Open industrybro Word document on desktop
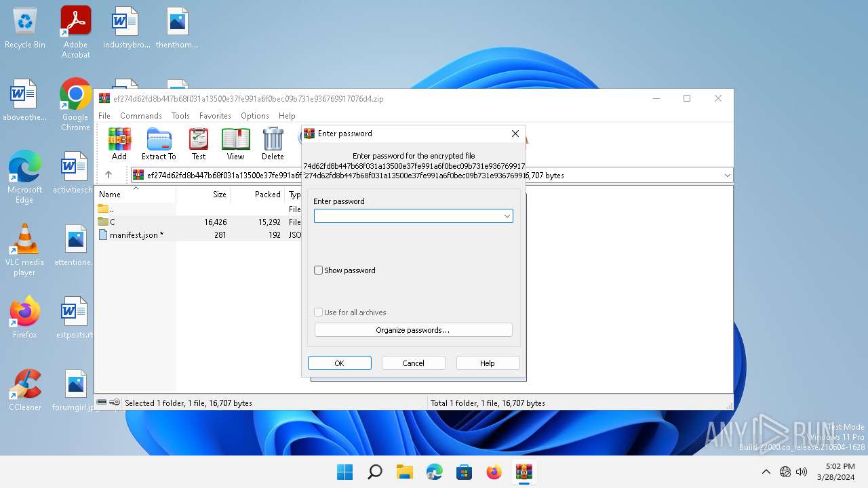 (x=126, y=28)
